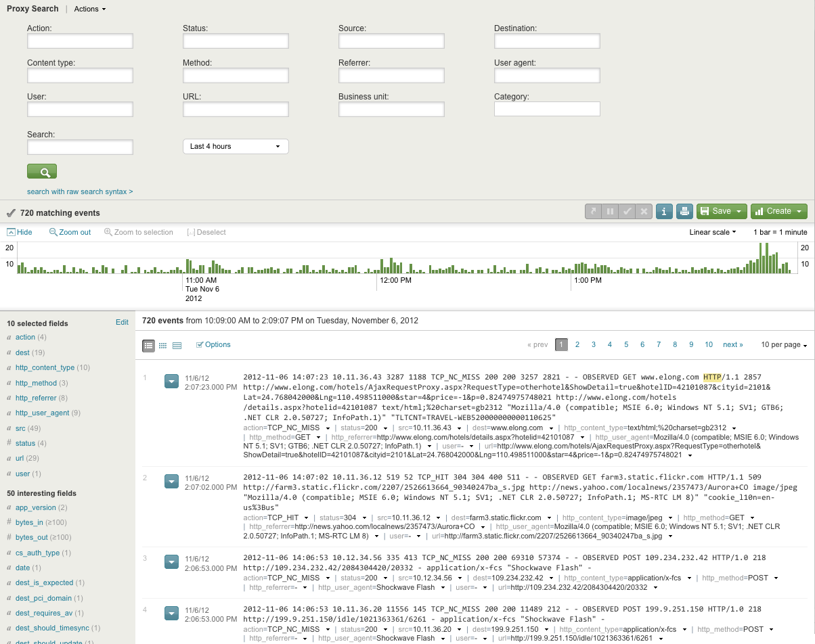Click the Category input field
Viewport: 815px width, 644px height.
[x=547, y=109]
